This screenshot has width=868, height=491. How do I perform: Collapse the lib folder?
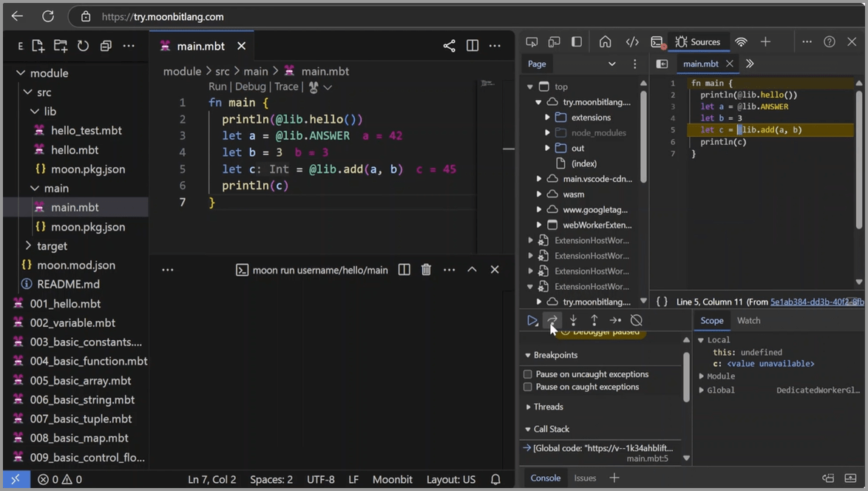[34, 111]
